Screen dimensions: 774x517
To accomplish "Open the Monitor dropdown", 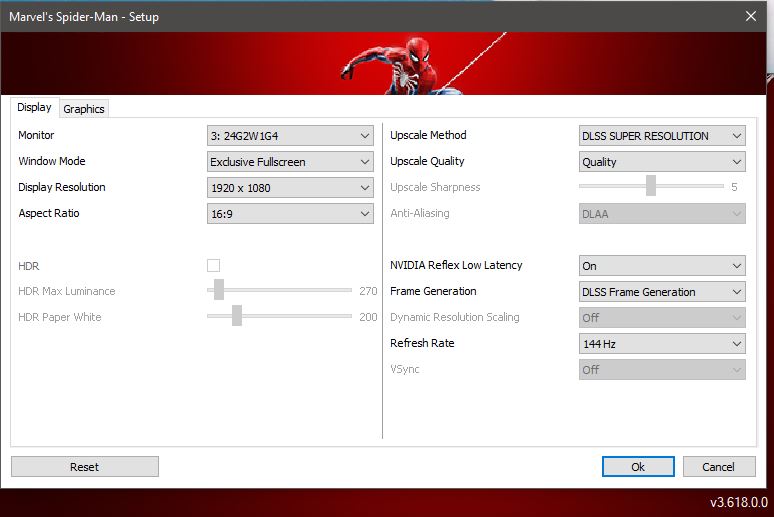I will [290, 136].
